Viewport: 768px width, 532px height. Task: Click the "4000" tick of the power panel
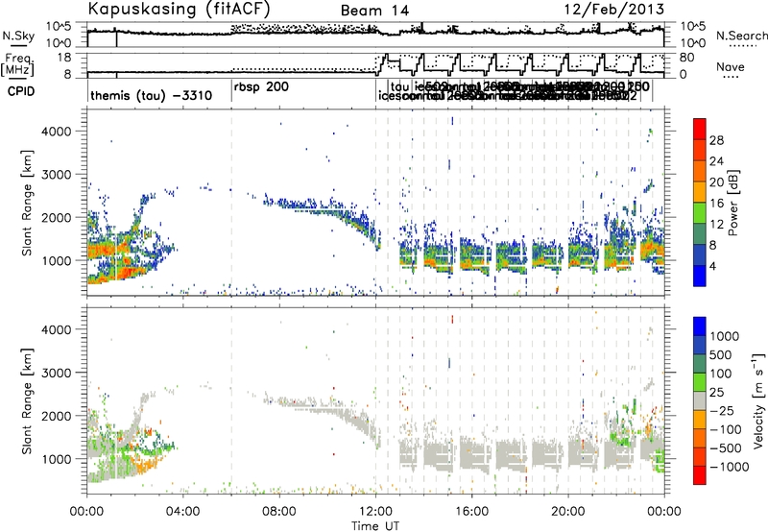56,132
